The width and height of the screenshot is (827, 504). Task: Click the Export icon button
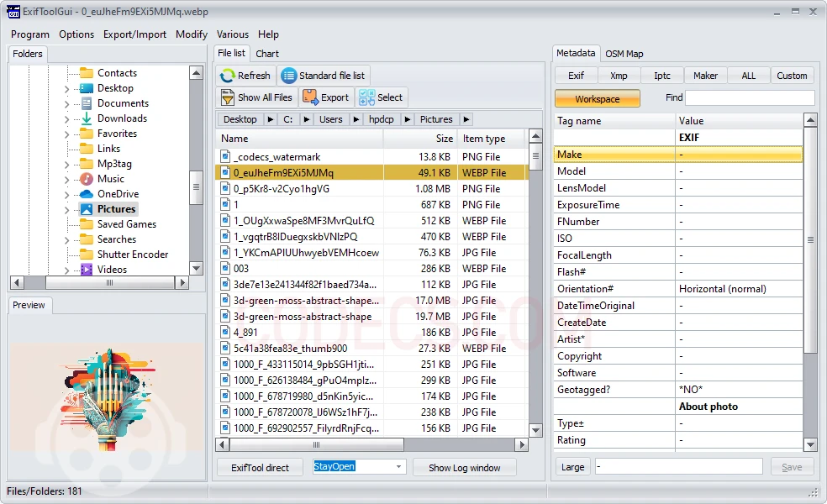[x=310, y=97]
